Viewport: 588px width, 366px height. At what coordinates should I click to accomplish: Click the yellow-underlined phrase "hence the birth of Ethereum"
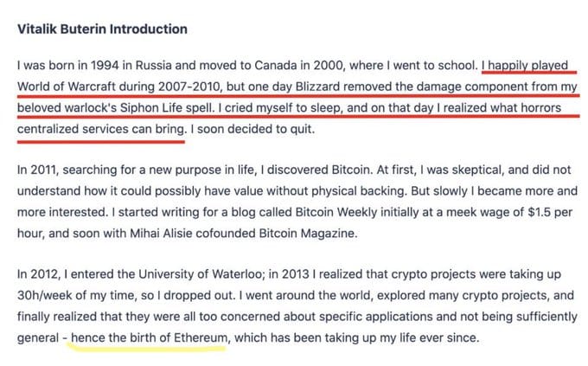click(150, 337)
